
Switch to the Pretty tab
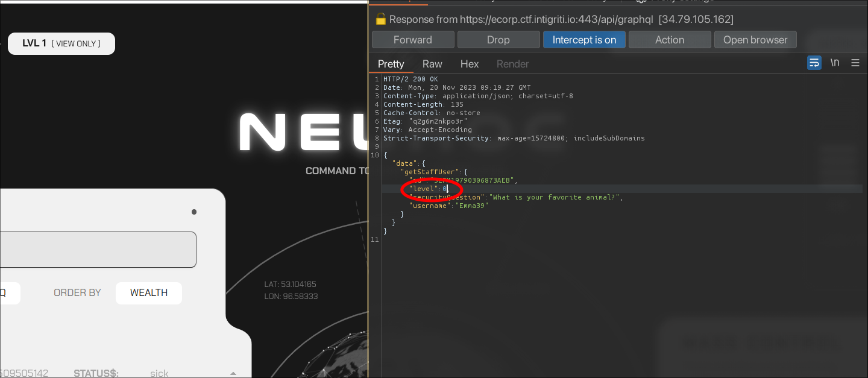coord(391,64)
